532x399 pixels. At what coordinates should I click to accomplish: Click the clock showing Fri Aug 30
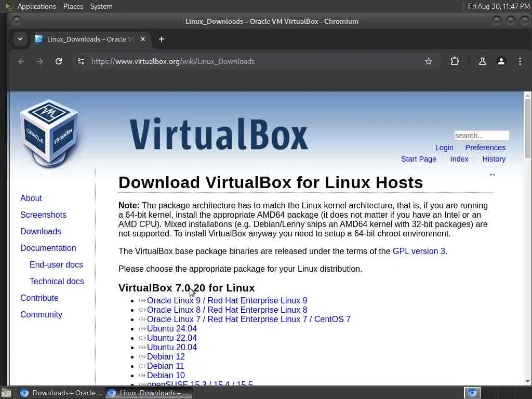(x=498, y=6)
